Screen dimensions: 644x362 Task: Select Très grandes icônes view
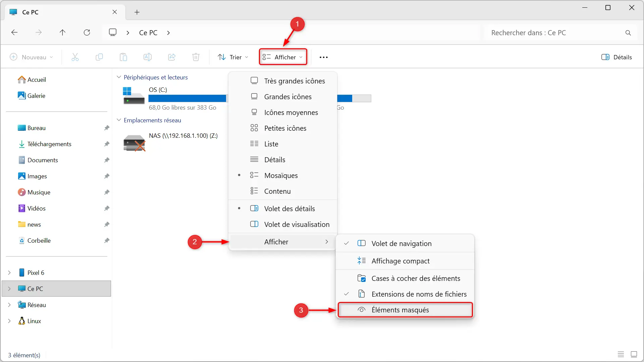[x=283, y=81]
